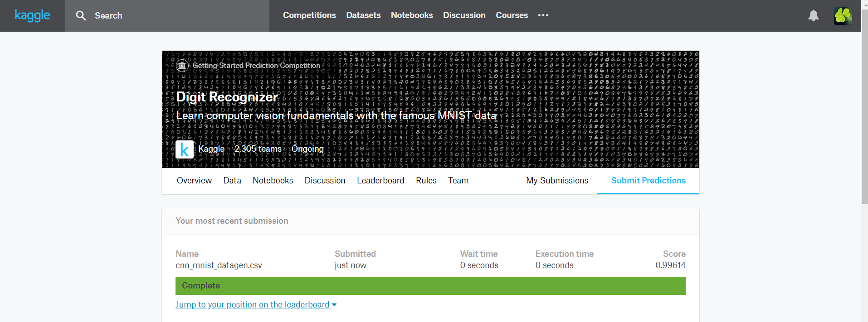
Task: Switch to the competition Notebooks tab
Action: [273, 181]
